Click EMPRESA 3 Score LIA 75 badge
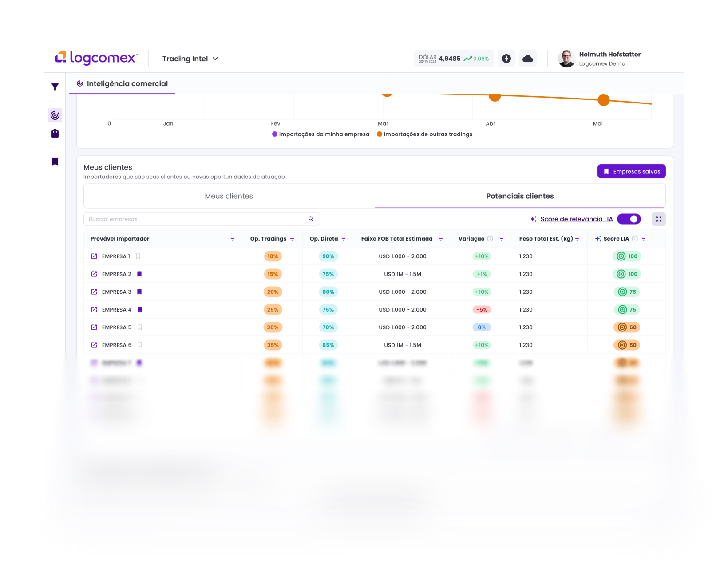728x568 pixels. [x=627, y=292]
